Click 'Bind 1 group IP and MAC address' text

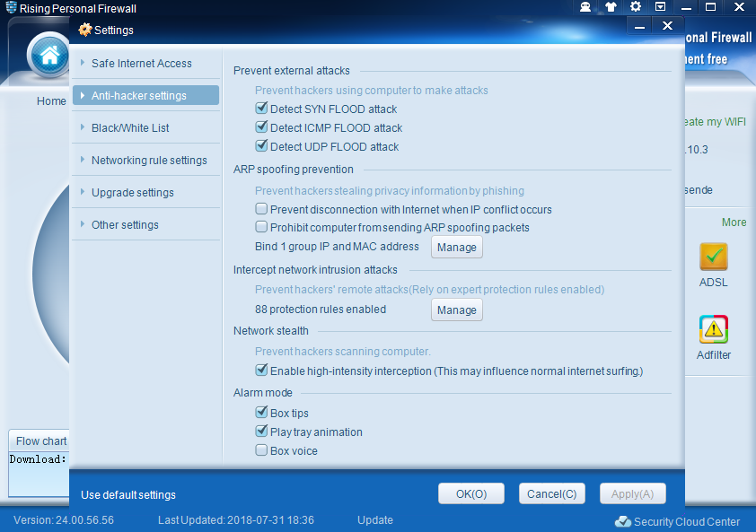337,246
